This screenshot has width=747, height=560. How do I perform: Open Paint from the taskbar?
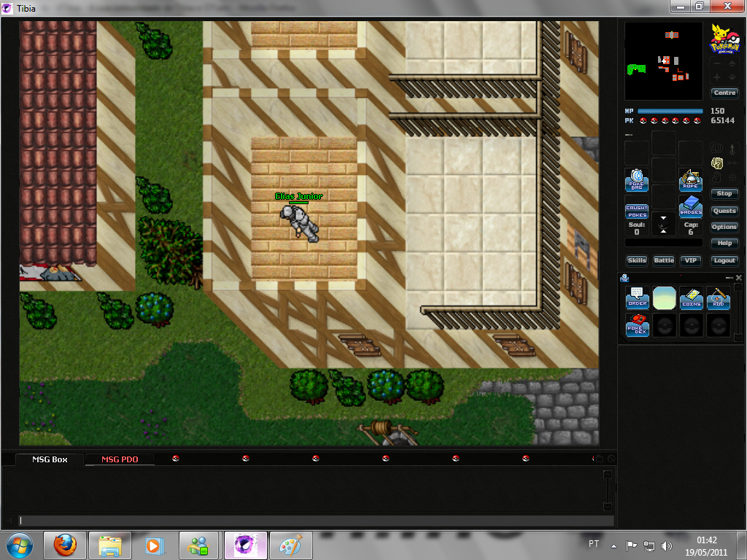pyautogui.click(x=290, y=545)
